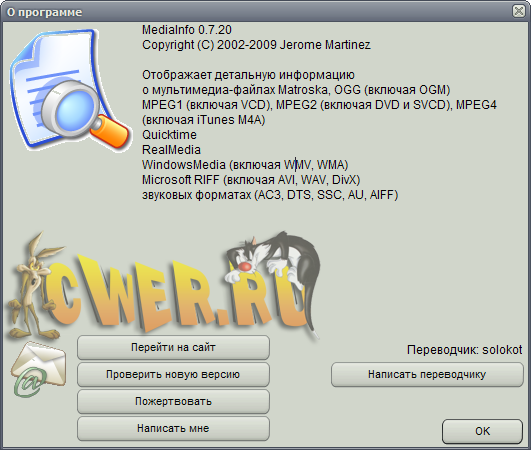Check updates via Проверить новую версию
The image size is (531, 450).
pyautogui.click(x=173, y=374)
